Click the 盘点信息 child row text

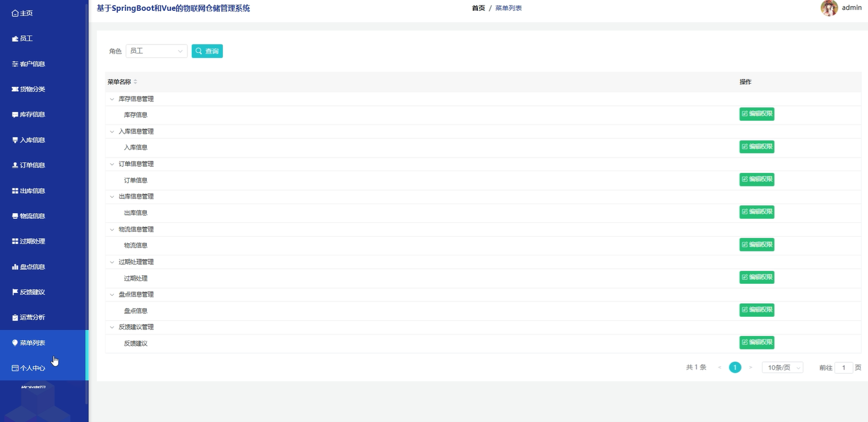(x=135, y=311)
